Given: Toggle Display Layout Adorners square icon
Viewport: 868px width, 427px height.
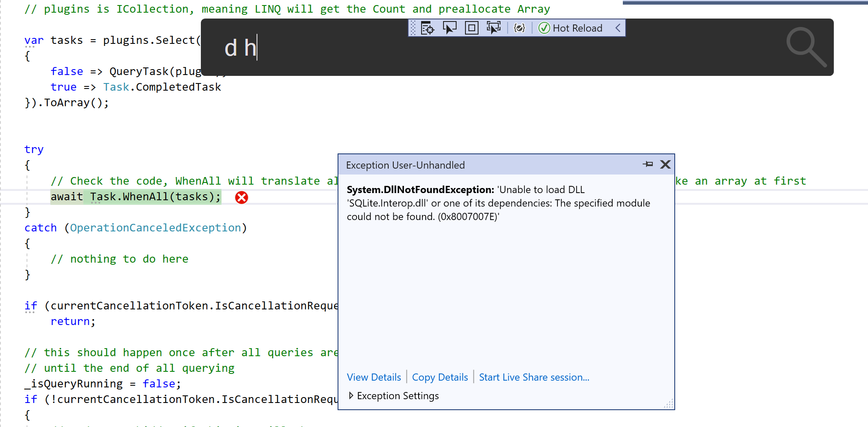Looking at the screenshot, I should pos(471,28).
